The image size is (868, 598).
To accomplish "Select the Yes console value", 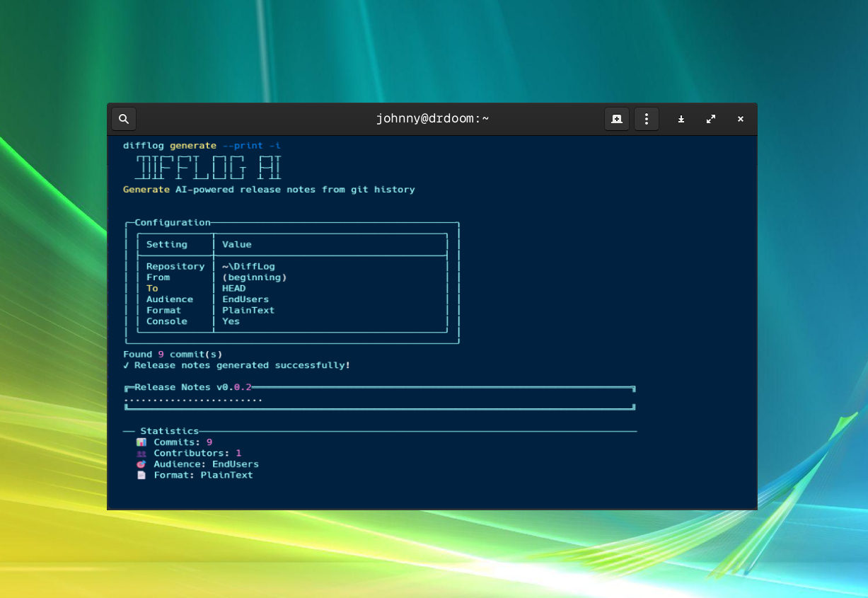I will point(231,321).
